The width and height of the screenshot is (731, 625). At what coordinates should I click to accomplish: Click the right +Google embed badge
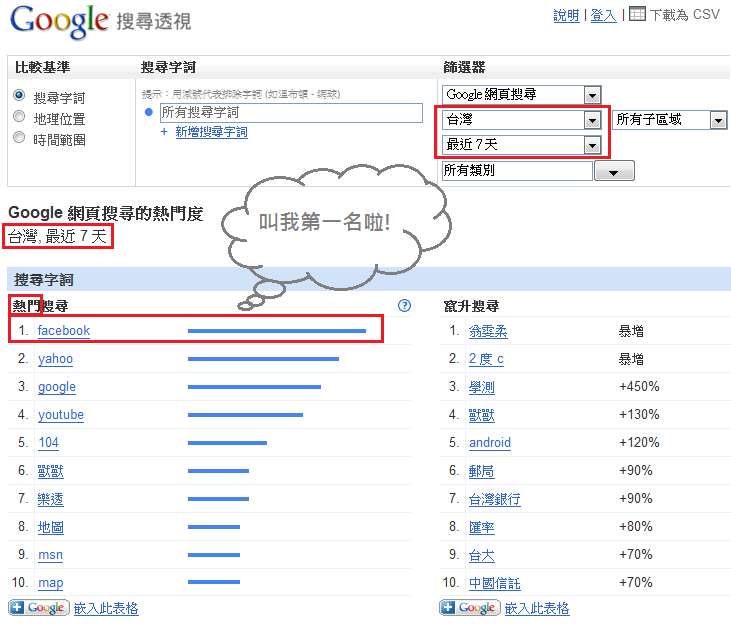[470, 608]
